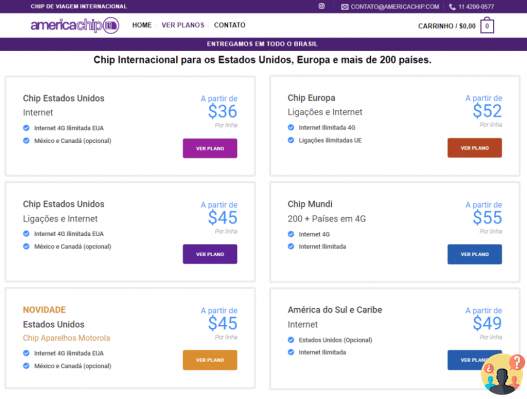Open CONTATO menu item
527x399 pixels.
pos(230,25)
